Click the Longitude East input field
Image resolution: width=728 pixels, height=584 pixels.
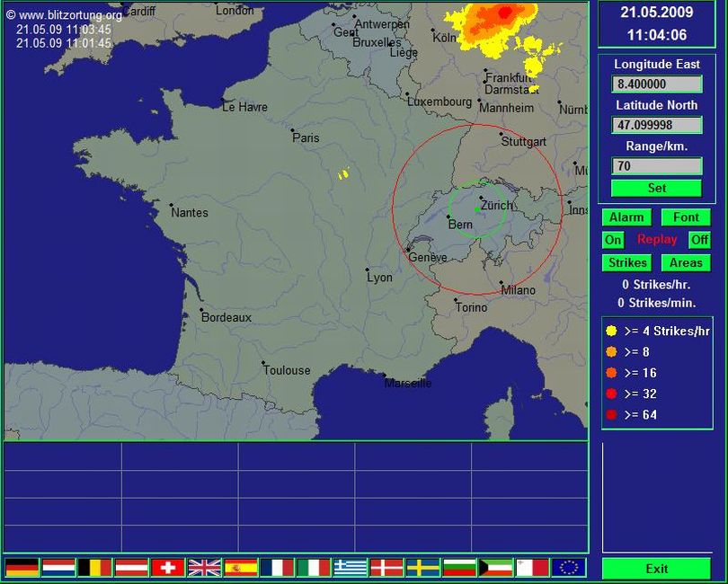[656, 84]
